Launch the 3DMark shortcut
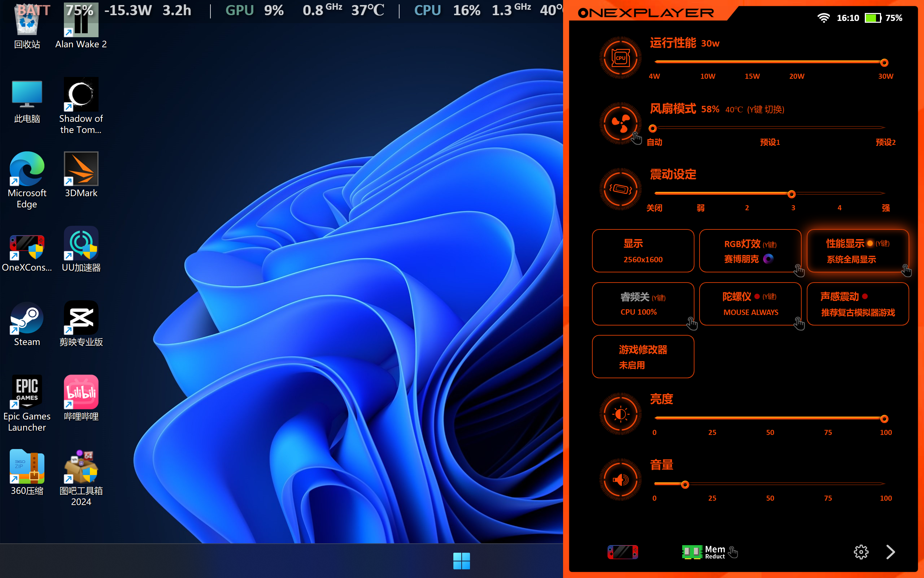 [x=81, y=175]
